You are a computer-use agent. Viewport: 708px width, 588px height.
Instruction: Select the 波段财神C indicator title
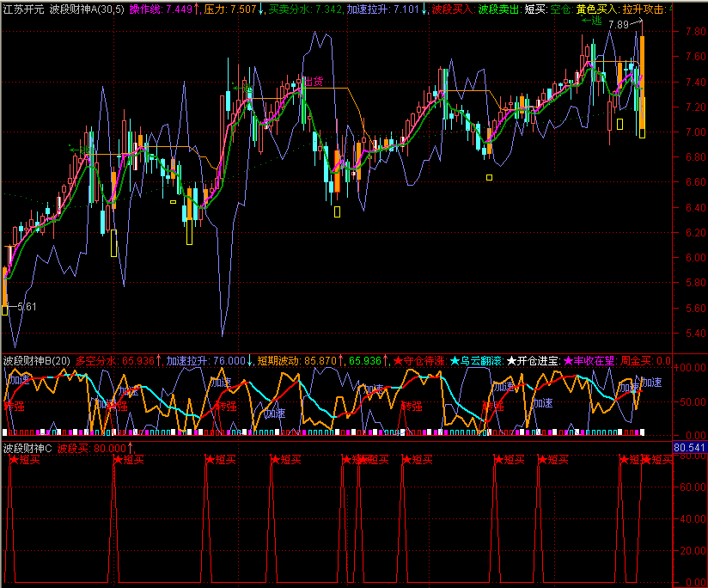[x=27, y=448]
